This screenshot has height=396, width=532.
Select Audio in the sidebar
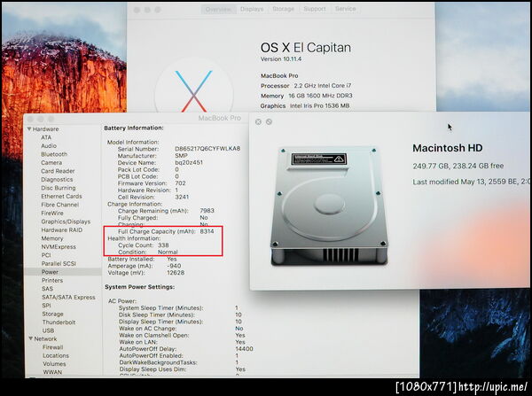[49, 146]
